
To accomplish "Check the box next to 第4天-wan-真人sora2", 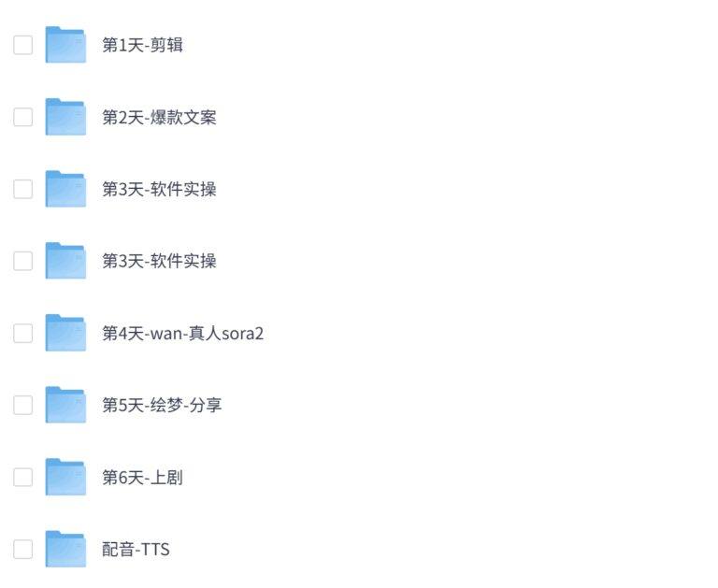I will [x=22, y=333].
